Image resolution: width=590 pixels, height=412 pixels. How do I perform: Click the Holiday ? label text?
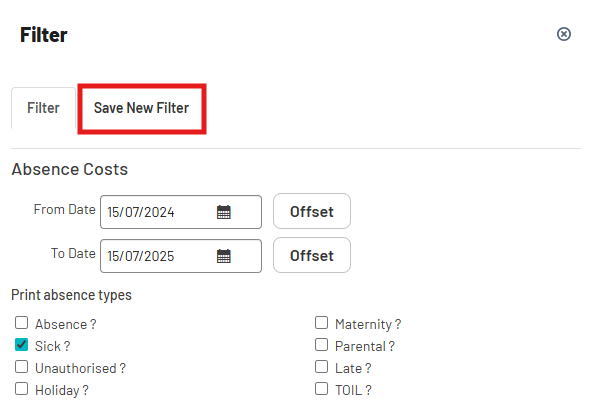pos(62,391)
